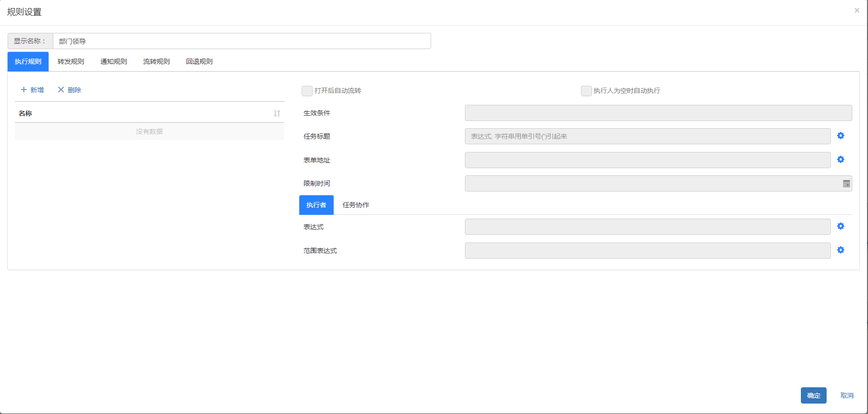Select the 通知规则 tab
Screen dimensions: 868x414
tap(114, 61)
